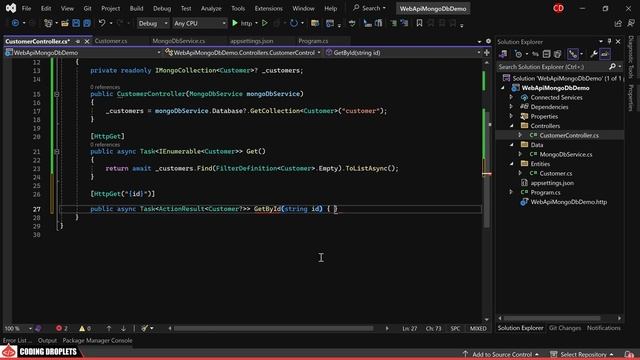Click the Solution Explorer search magnifier icon
The height and width of the screenshot is (360, 640).
[x=612, y=67]
